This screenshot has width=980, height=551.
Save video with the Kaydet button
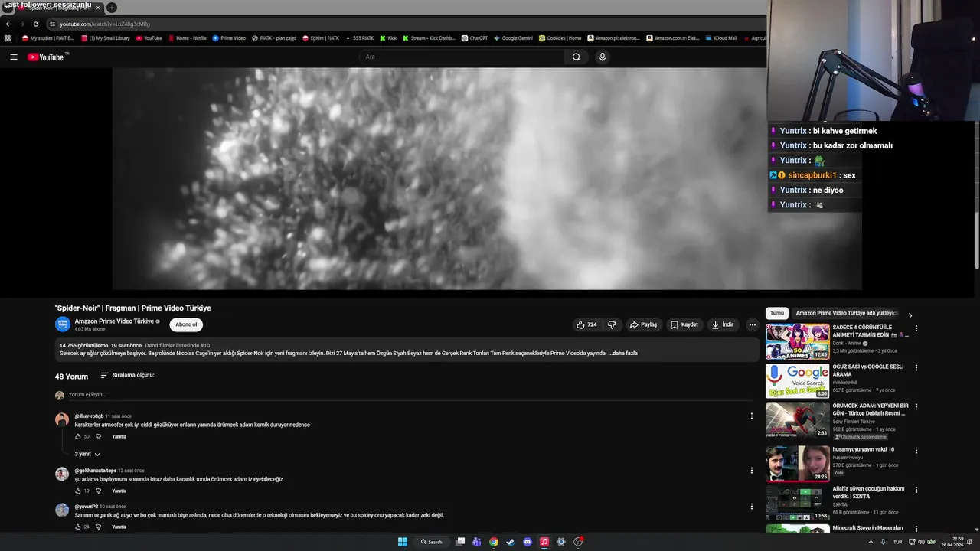tap(684, 324)
